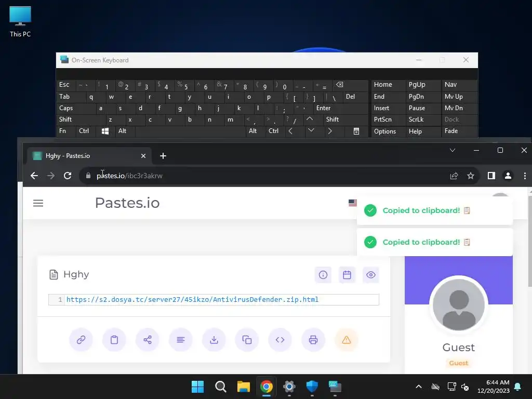The image size is (532, 399).
Task: Select the This PC desktop icon
Action: 20,22
